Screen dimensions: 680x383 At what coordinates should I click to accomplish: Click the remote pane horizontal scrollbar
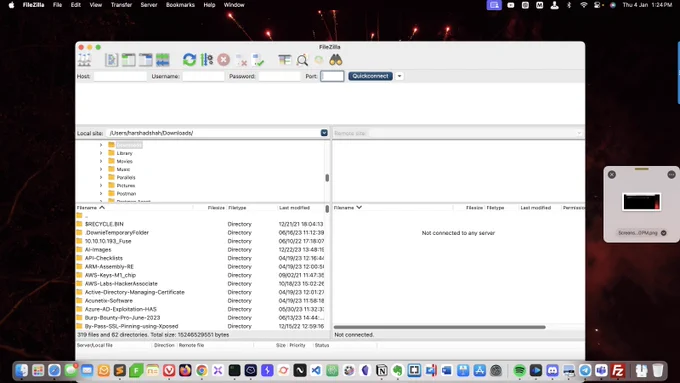coord(439,327)
